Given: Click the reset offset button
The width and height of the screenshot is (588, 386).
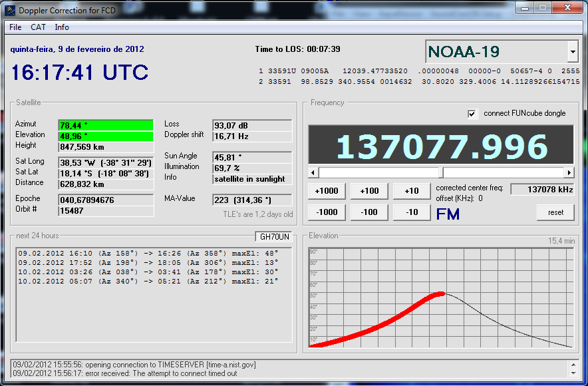Looking at the screenshot, I should 555,212.
